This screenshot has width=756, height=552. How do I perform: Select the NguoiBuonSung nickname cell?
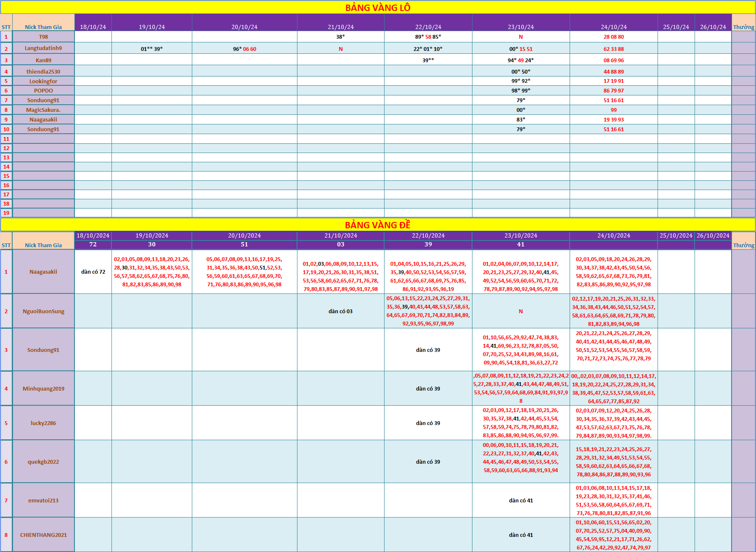pos(43,311)
